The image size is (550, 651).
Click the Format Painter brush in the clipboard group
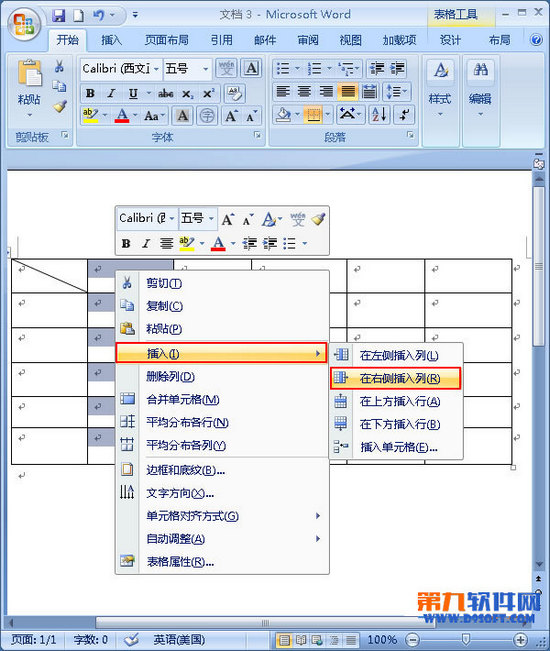coord(59,107)
